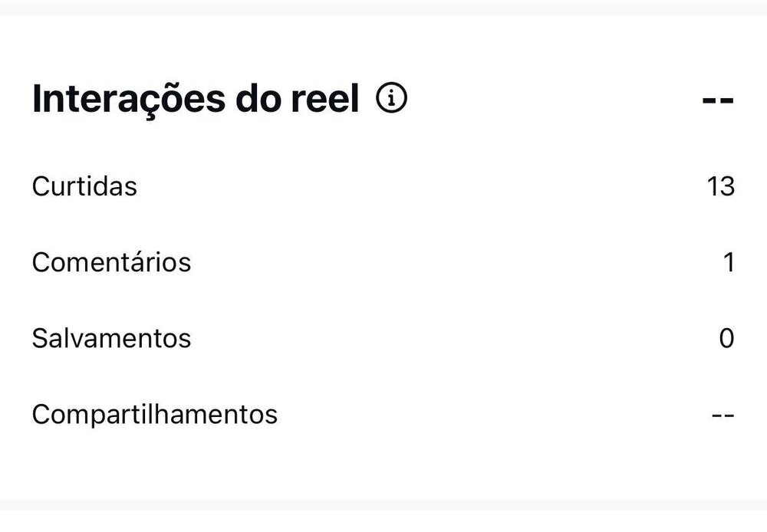
Task: Click the gray divider strip below Compartilhamentos
Action: click(x=383, y=505)
